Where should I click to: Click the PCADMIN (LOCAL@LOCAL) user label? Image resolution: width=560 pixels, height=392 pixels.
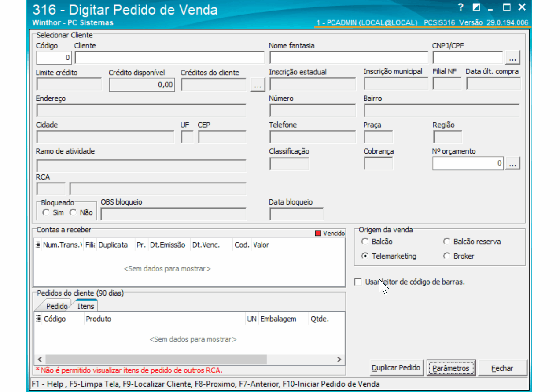point(367,22)
